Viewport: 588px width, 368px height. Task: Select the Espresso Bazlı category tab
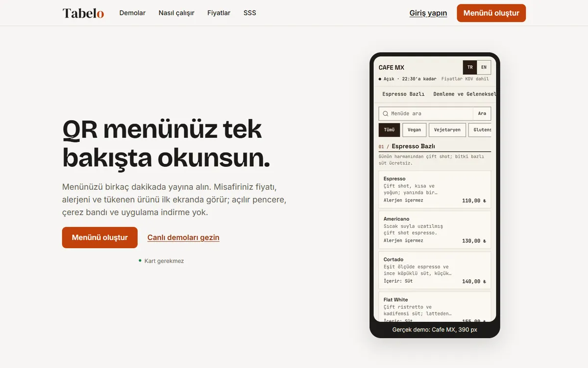click(403, 94)
